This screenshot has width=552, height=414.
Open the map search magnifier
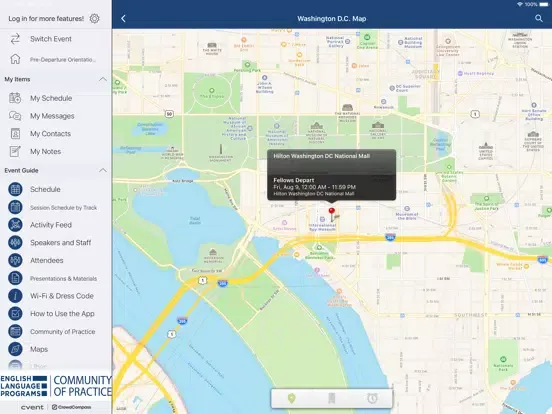coord(539,18)
